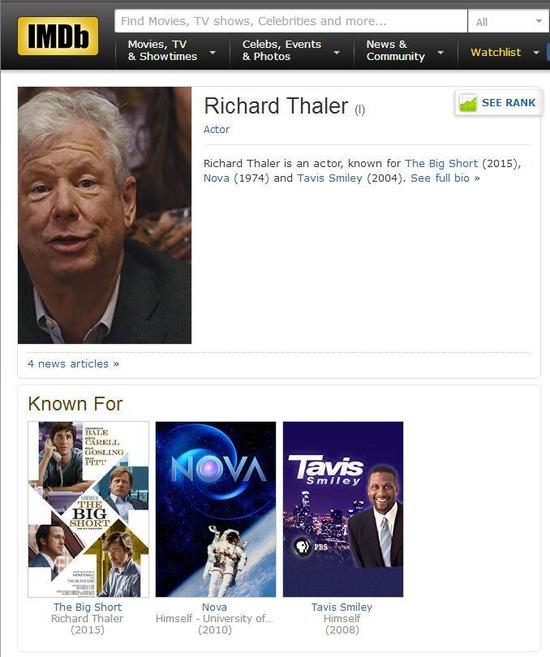Screen dimensions: 550x657
Task: Click the Find Movies search field
Action: (291, 21)
